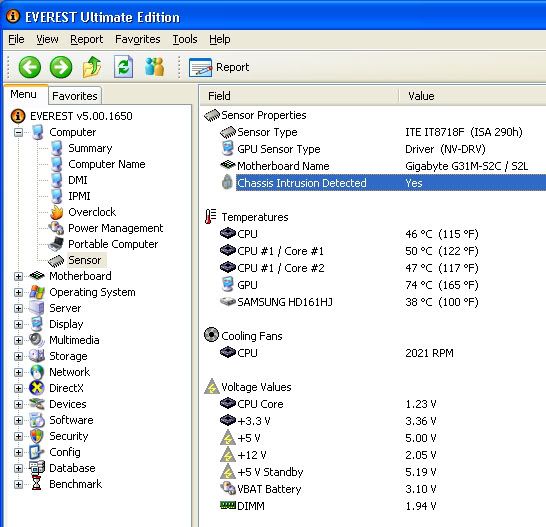Click the VBAT Battery icon
The image size is (546, 527).
pos(228,488)
